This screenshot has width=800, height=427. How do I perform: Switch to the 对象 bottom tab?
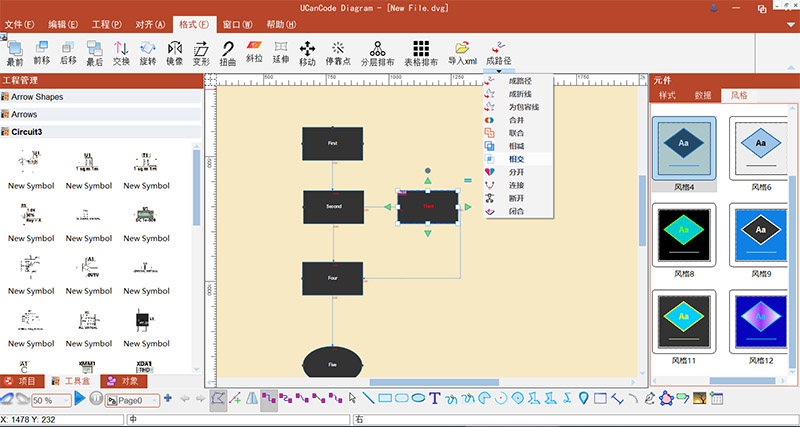coord(123,381)
